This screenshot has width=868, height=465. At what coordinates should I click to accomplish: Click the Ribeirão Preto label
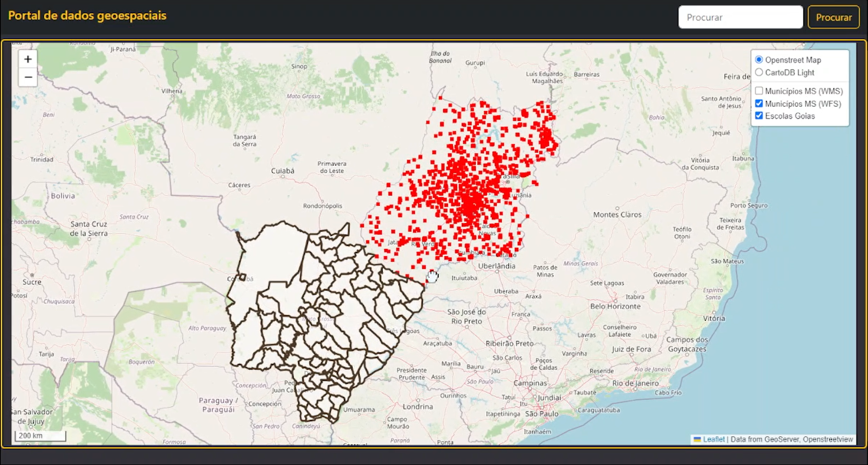pos(510,343)
